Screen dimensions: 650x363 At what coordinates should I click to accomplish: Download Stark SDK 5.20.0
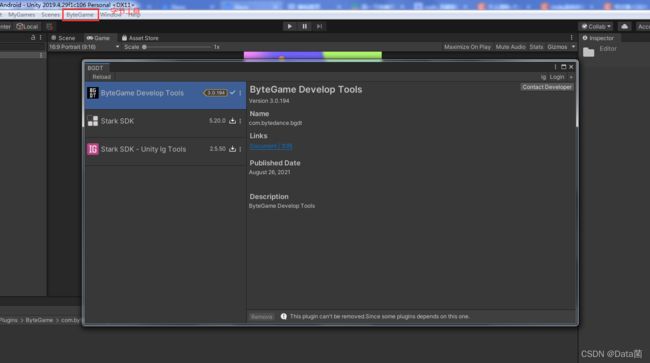(232, 121)
